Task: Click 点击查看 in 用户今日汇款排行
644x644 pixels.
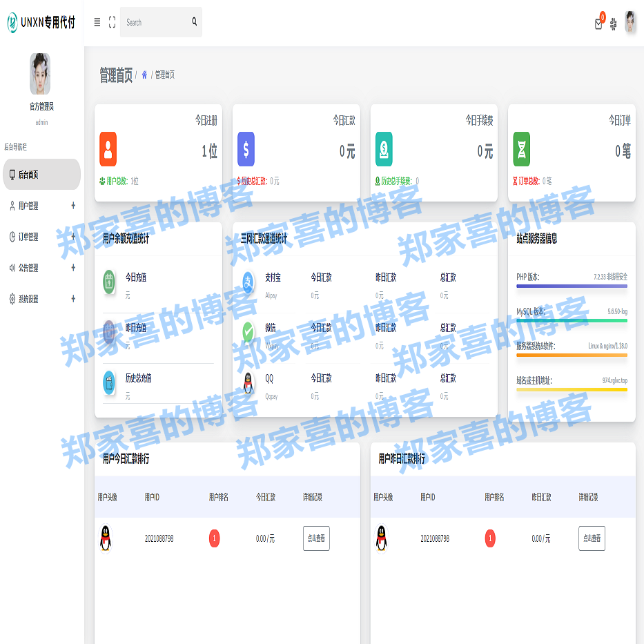Action: 315,538
